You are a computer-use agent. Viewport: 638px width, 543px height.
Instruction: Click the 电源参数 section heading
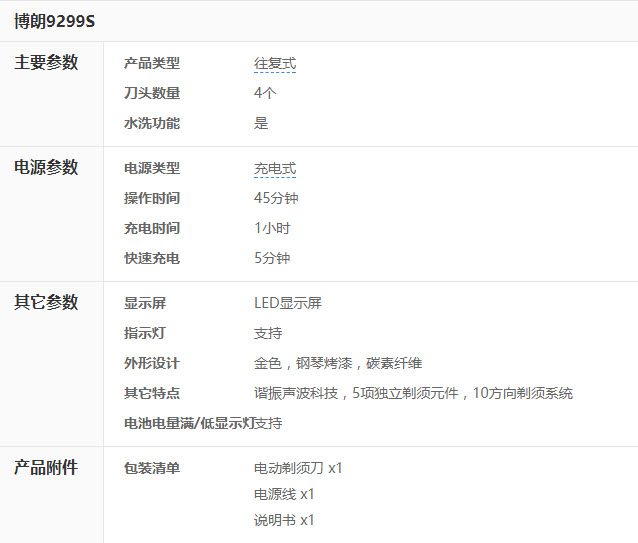click(x=46, y=167)
